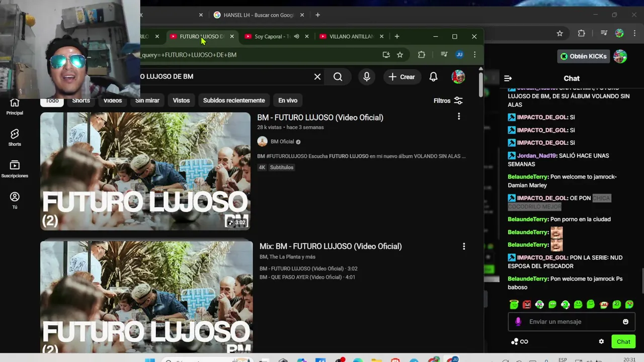
Task: Open options menu for Mix: BM result
Action: click(464, 246)
